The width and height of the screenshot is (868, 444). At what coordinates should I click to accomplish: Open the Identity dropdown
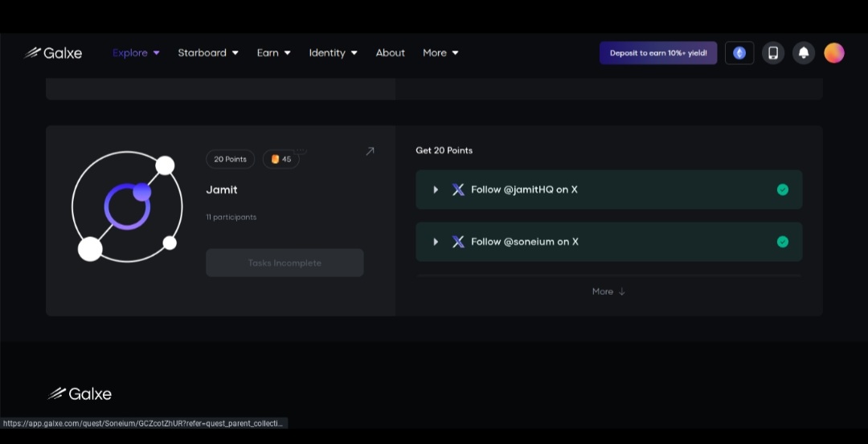[x=334, y=53]
